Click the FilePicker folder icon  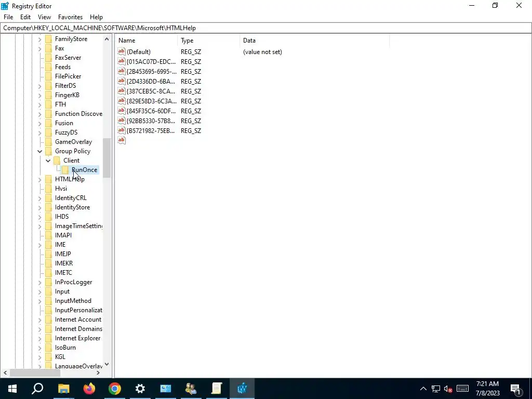tap(48, 76)
